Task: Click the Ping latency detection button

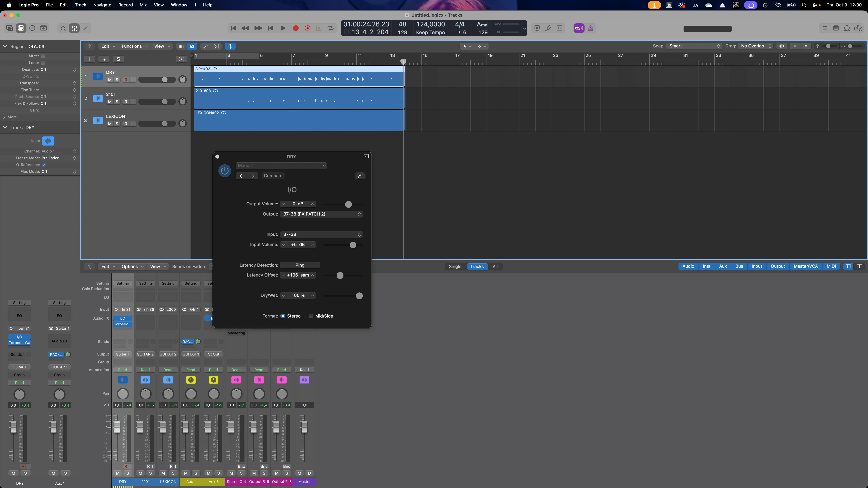Action: pos(300,265)
